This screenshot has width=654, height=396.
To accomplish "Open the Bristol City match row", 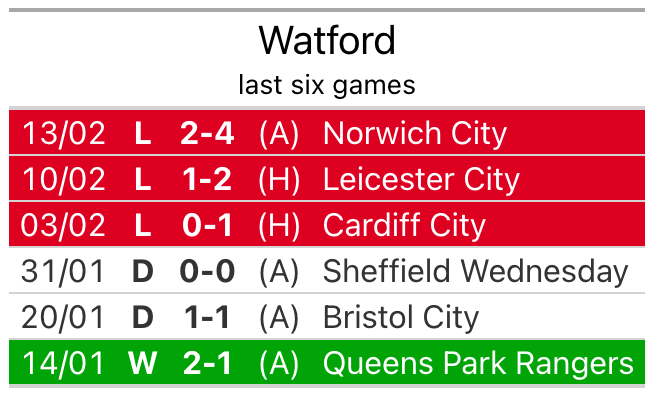I will tap(327, 316).
